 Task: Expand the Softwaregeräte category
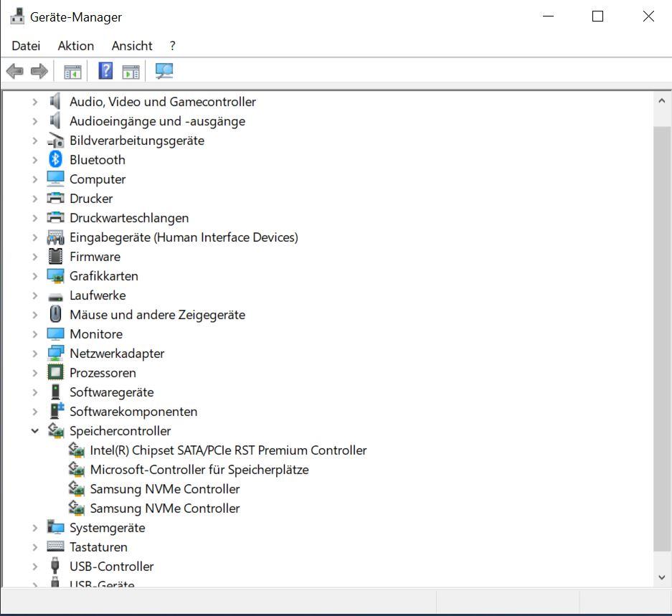click(34, 392)
